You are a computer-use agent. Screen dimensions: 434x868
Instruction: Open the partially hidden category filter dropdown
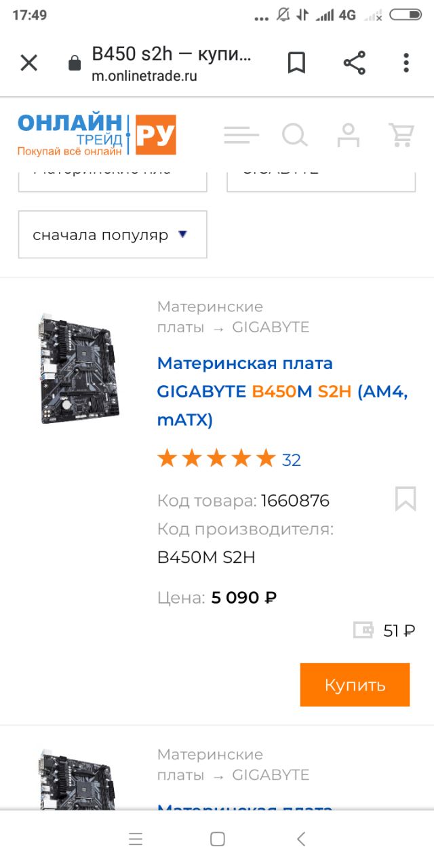pyautogui.click(x=113, y=178)
